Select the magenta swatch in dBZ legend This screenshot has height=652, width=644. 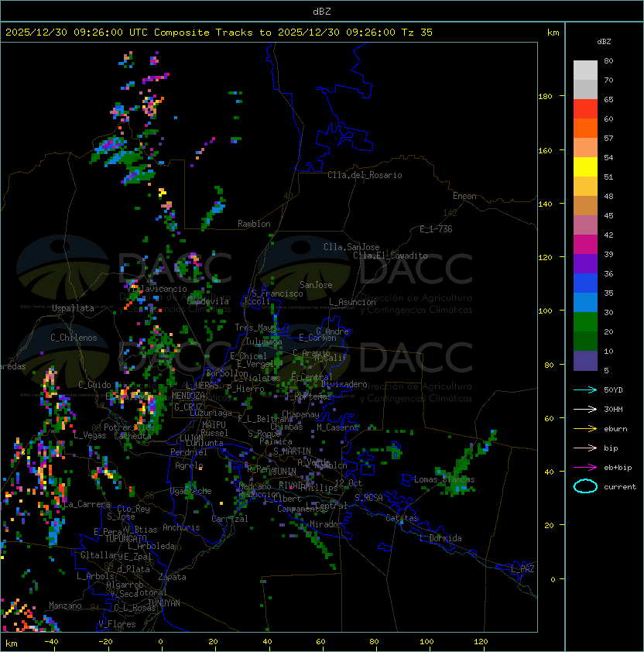click(585, 245)
